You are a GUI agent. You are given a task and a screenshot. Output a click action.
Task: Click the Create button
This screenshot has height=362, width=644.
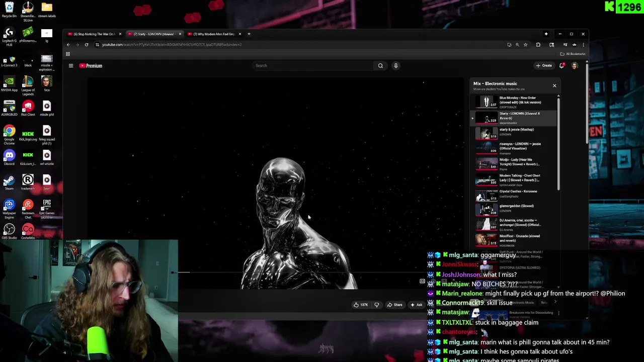[544, 65]
